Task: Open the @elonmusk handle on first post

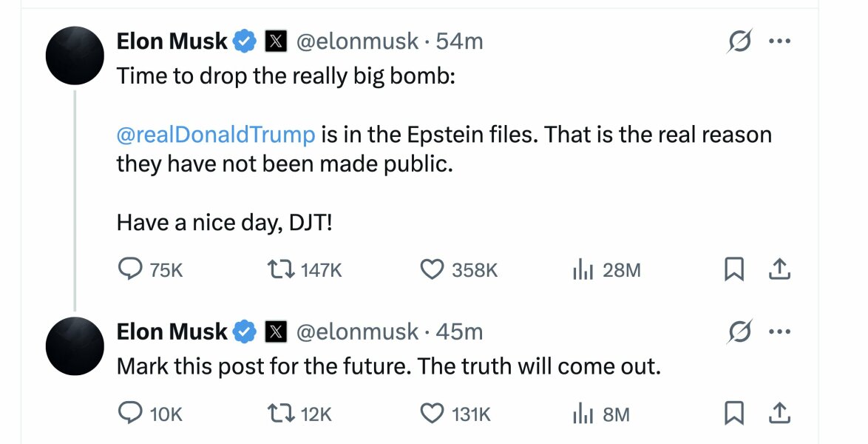Action: point(358,41)
